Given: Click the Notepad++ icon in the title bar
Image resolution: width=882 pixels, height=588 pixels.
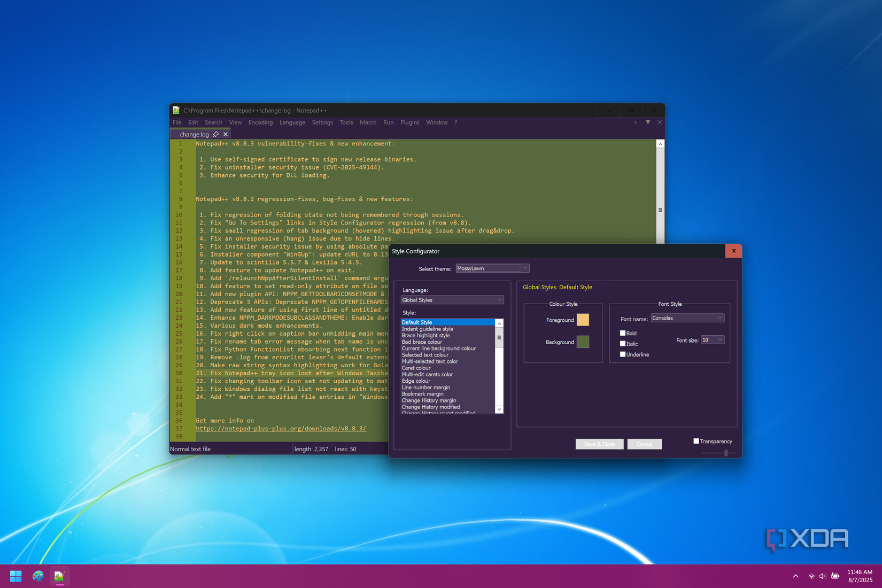Looking at the screenshot, I should pos(176,110).
